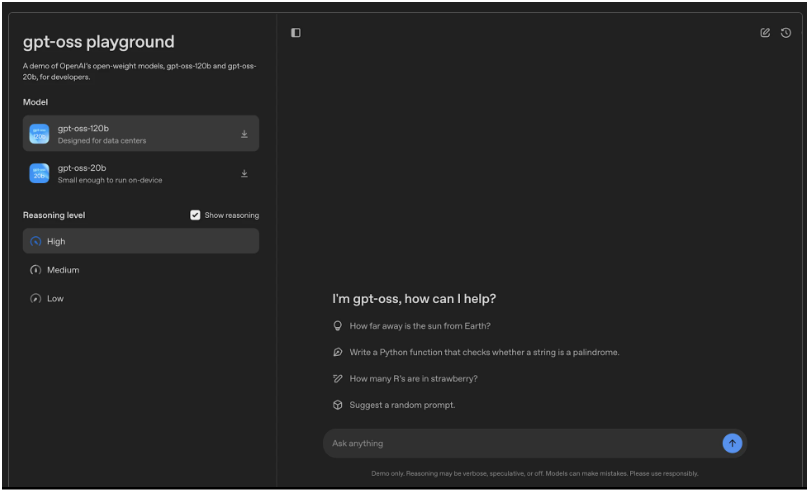
Task: Click the Designed for data centers subtitle
Action: tap(102, 140)
